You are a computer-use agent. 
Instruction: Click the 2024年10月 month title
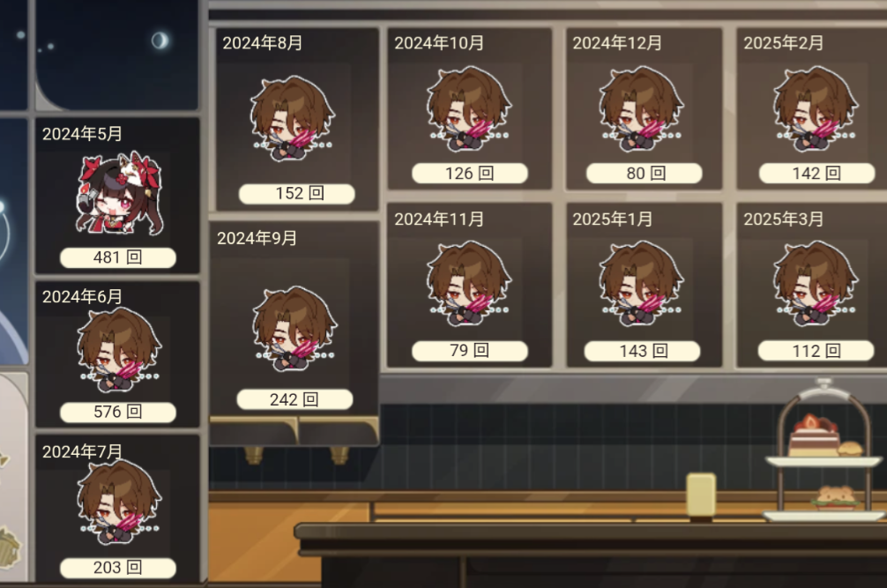coord(439,43)
